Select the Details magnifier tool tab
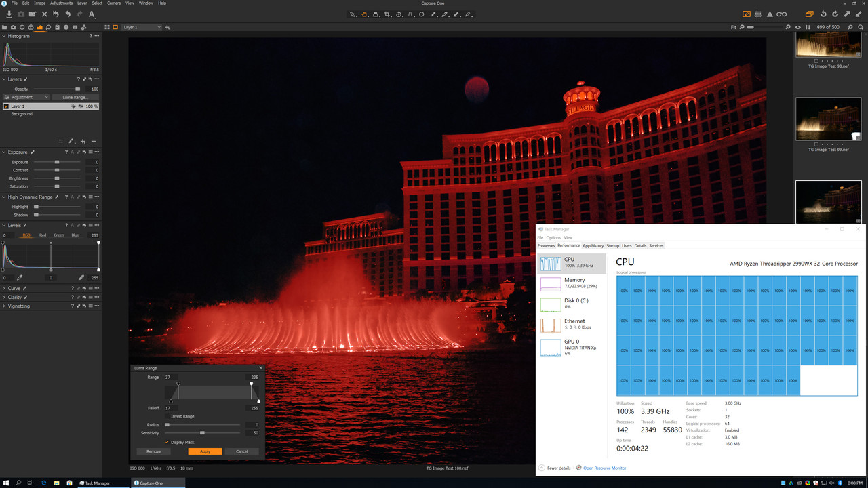Screen dimensions: 868x488 point(48,27)
